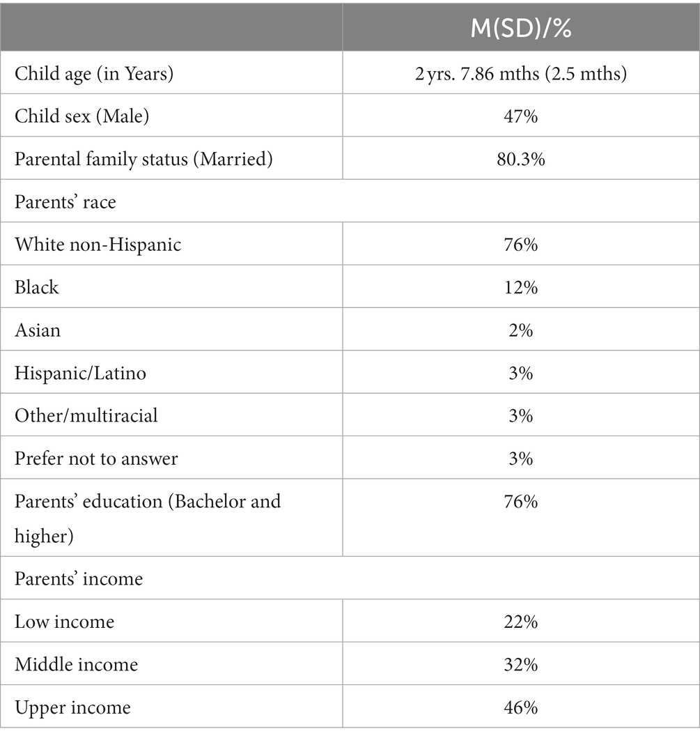
Task: Click the 47% value for child sex
Action: 521,116
